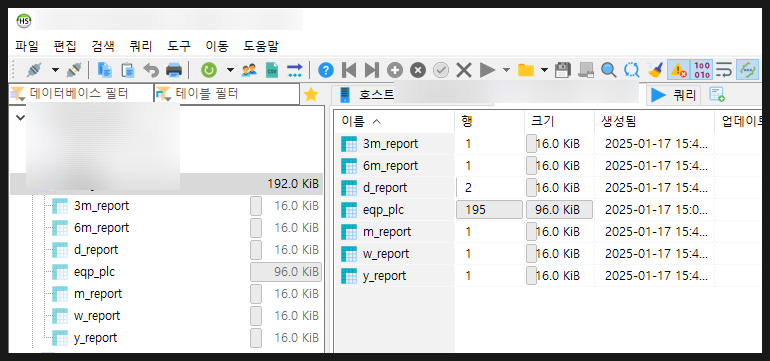Click the Replace text circular arrows icon

pyautogui.click(x=632, y=70)
